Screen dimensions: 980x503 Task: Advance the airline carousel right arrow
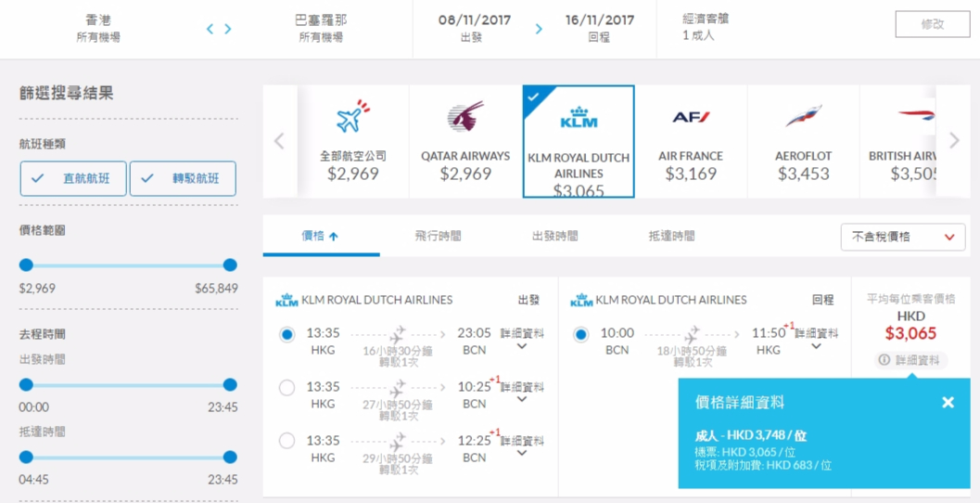[x=954, y=141]
